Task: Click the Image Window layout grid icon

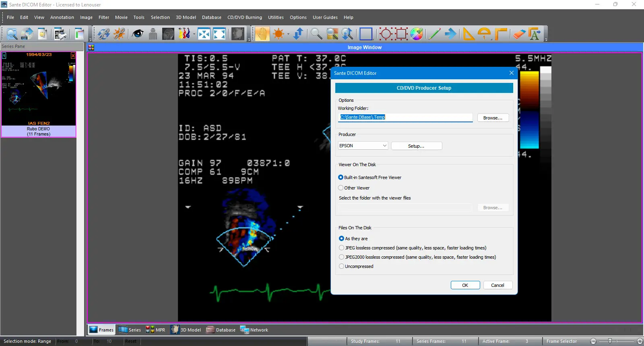Action: 91,47
